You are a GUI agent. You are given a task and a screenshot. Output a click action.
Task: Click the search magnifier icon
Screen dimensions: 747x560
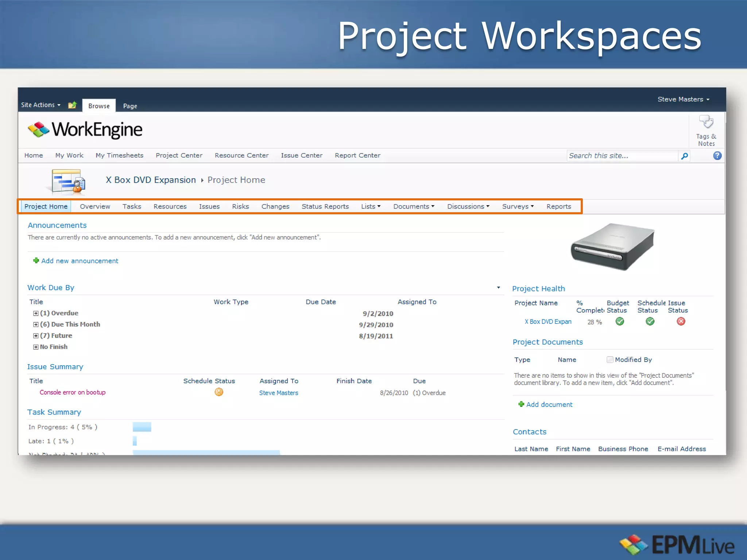coord(684,156)
